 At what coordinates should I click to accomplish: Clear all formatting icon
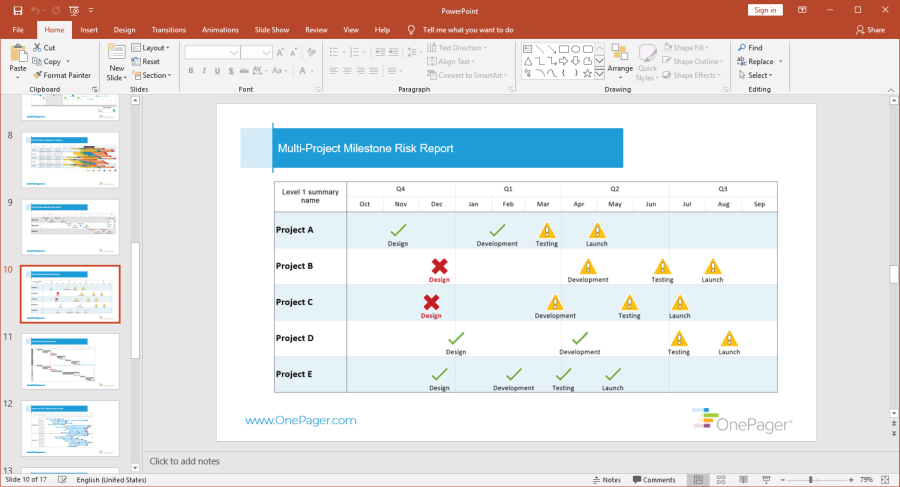(312, 53)
